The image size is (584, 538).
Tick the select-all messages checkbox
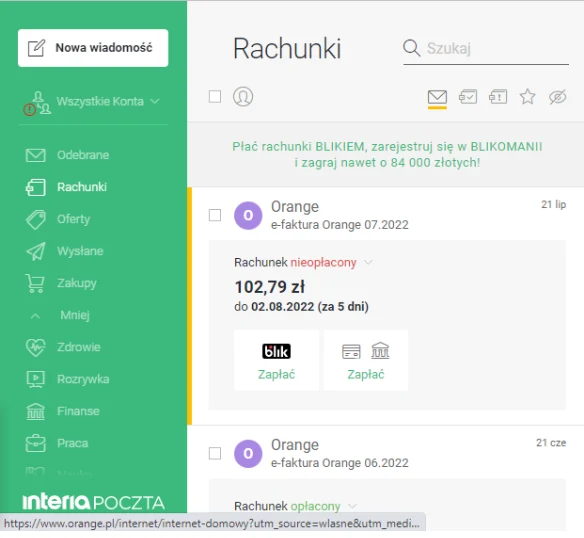215,96
